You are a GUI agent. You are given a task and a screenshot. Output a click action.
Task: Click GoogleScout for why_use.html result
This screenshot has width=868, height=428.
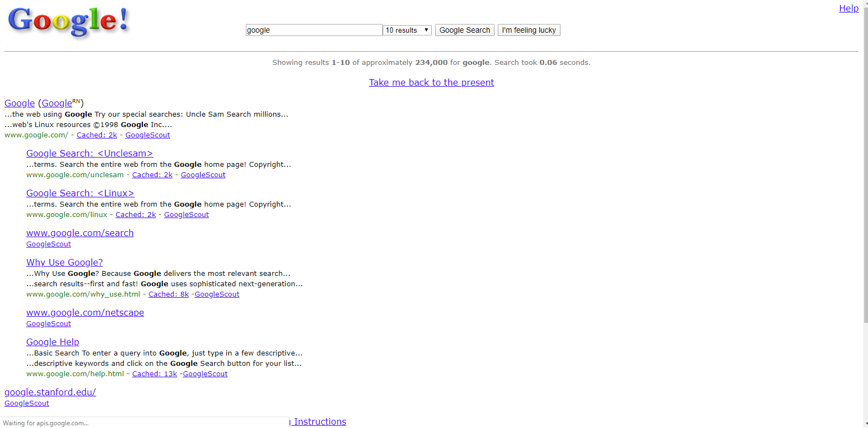217,294
